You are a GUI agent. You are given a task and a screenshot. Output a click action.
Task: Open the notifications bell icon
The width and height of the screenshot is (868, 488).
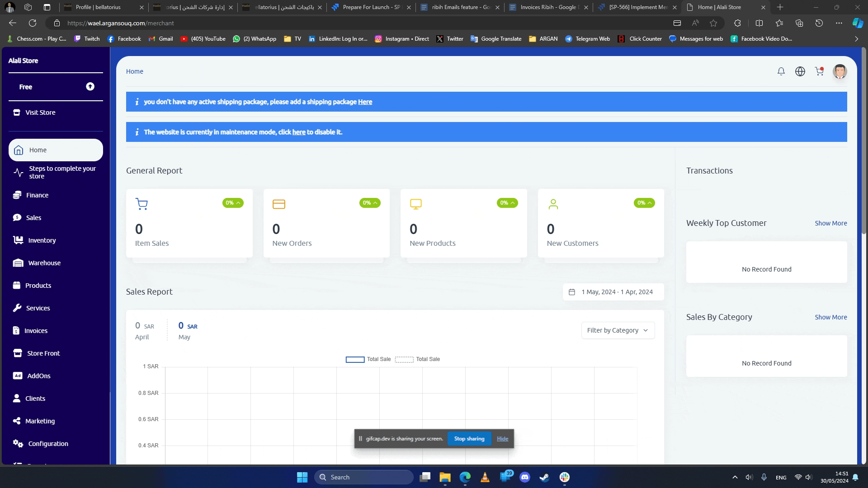point(781,71)
